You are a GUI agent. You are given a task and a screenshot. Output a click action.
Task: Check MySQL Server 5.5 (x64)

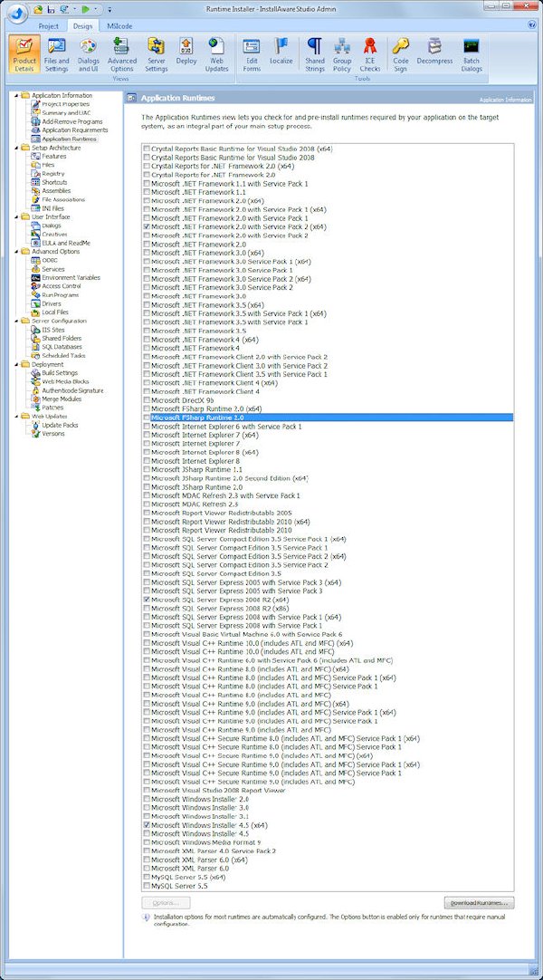pos(147,877)
